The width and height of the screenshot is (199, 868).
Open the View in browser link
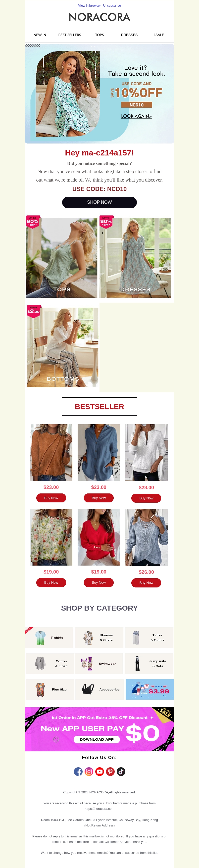point(89,5)
